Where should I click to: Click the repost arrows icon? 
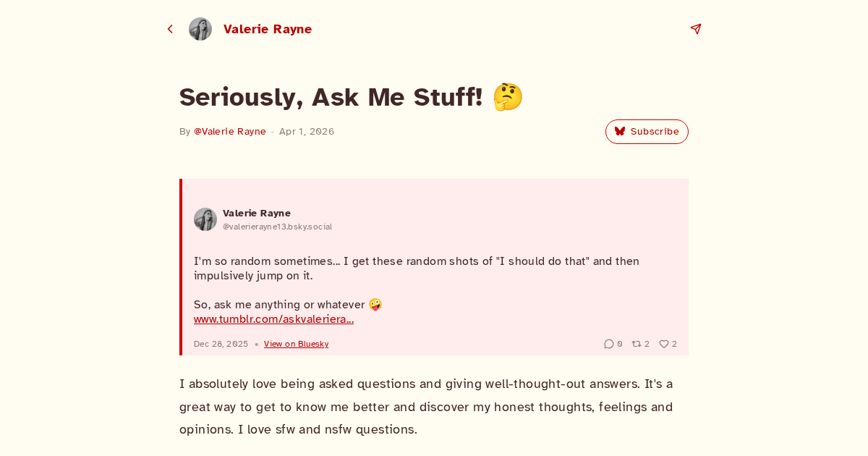(x=637, y=344)
